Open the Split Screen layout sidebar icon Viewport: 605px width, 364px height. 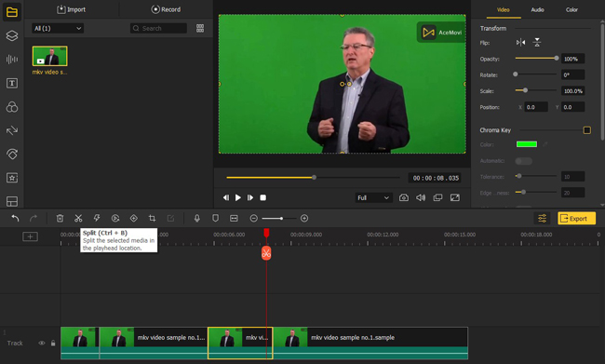click(12, 201)
